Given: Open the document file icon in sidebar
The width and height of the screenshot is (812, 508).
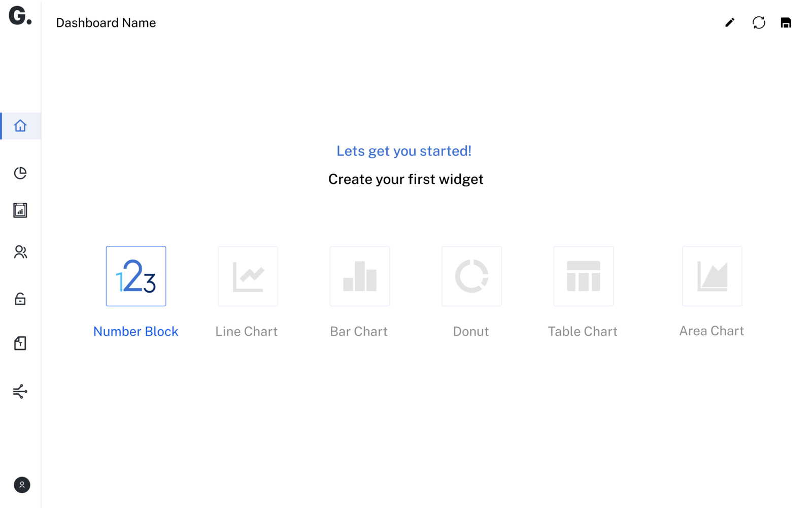Looking at the screenshot, I should pyautogui.click(x=20, y=343).
